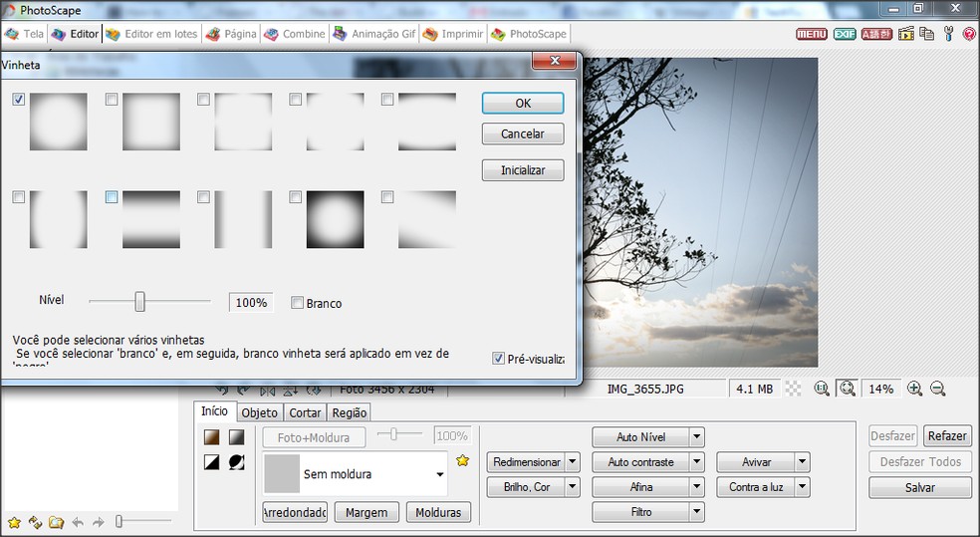Apply the grayscale effect icon
The width and height of the screenshot is (980, 537).
tap(236, 437)
